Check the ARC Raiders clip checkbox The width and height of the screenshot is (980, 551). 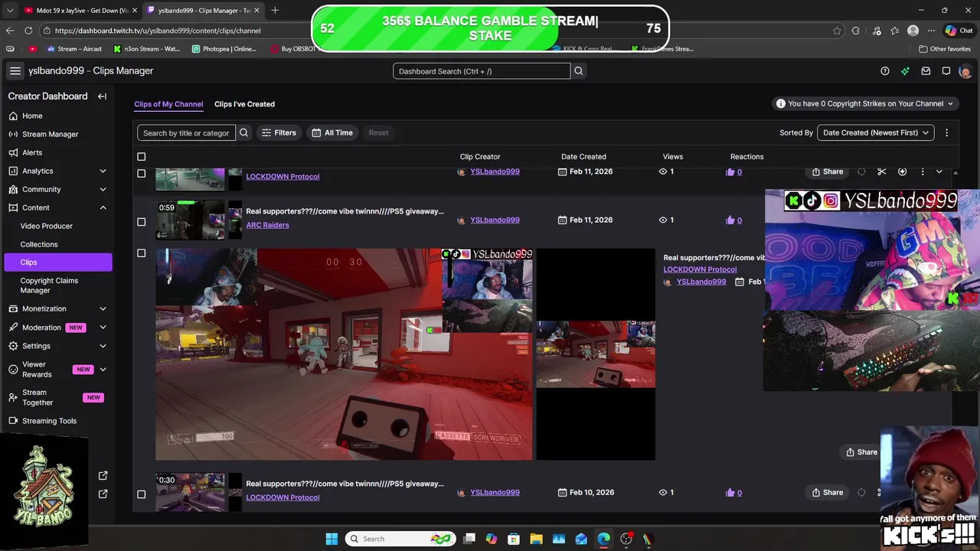[x=141, y=222]
